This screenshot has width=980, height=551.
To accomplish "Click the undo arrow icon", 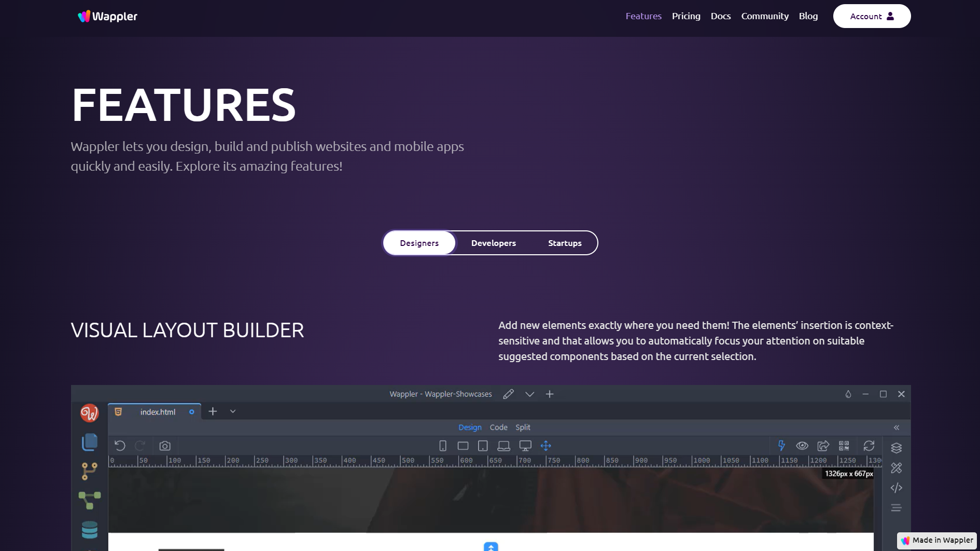I will pos(120,446).
